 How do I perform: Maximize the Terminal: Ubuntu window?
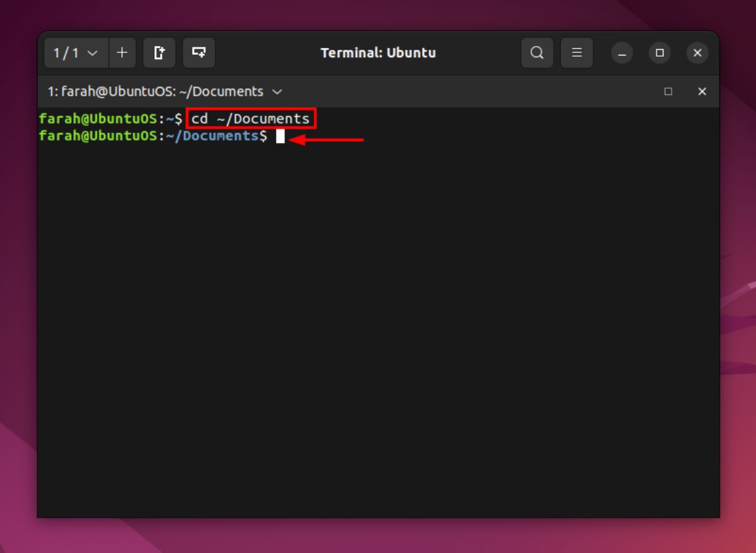click(x=660, y=53)
